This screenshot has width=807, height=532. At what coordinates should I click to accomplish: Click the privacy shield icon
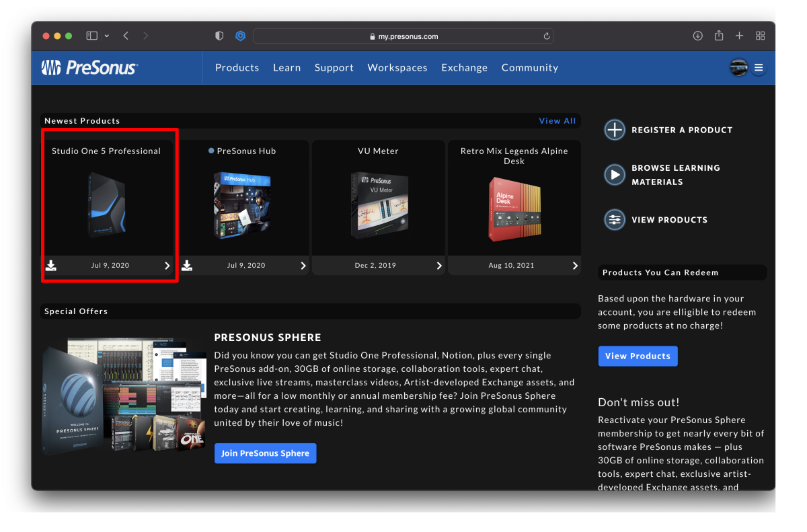point(219,36)
